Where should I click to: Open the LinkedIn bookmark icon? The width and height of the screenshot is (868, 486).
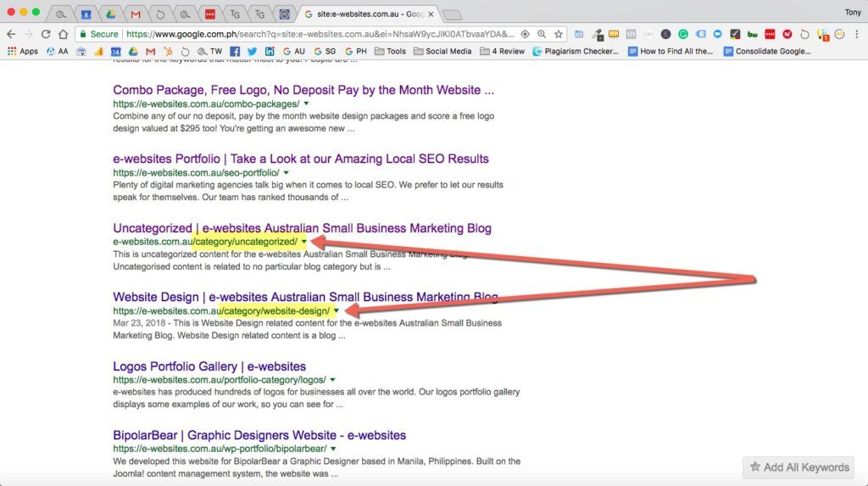pyautogui.click(x=270, y=52)
